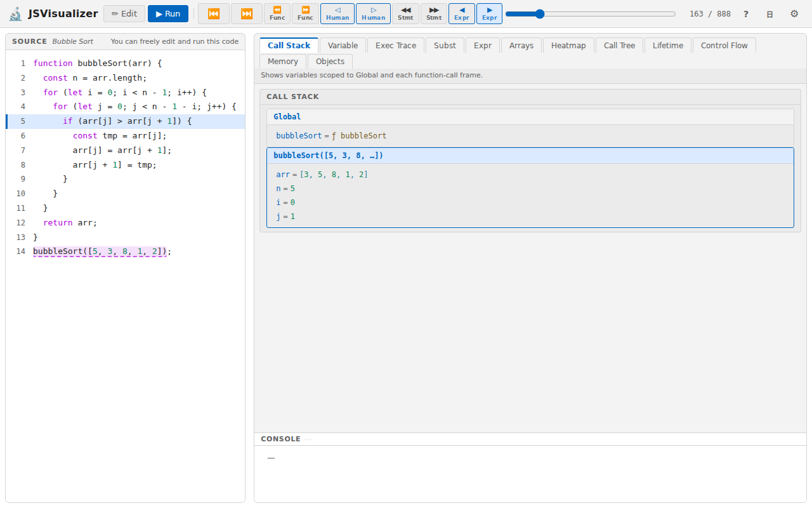The height and width of the screenshot is (508, 812).
Task: Step forward one expression
Action: 489,14
